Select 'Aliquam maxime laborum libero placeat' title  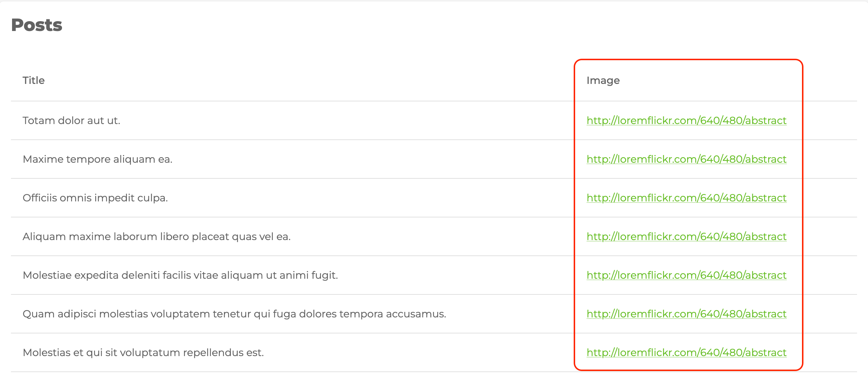coord(156,236)
